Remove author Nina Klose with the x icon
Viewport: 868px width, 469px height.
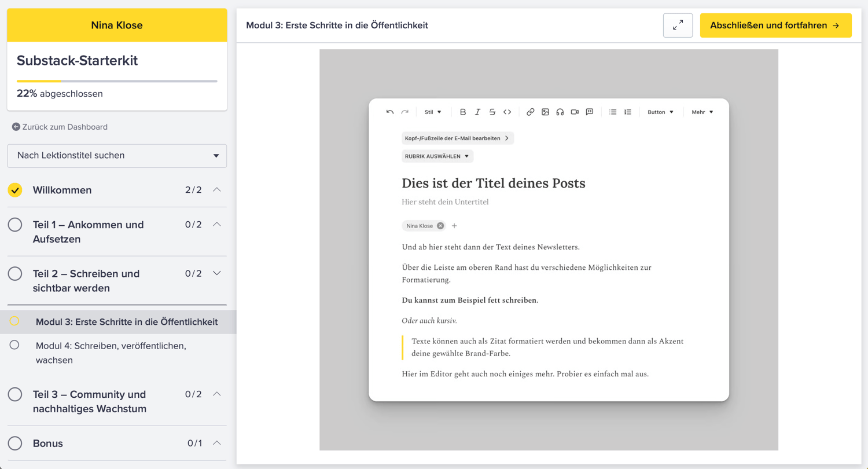coord(440,226)
